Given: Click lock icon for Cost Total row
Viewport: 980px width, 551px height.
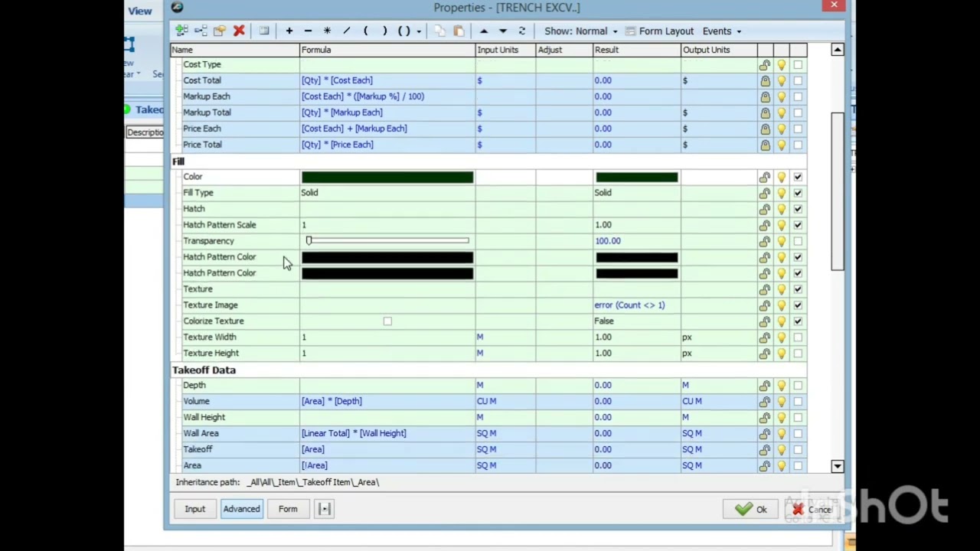Looking at the screenshot, I should [x=765, y=80].
